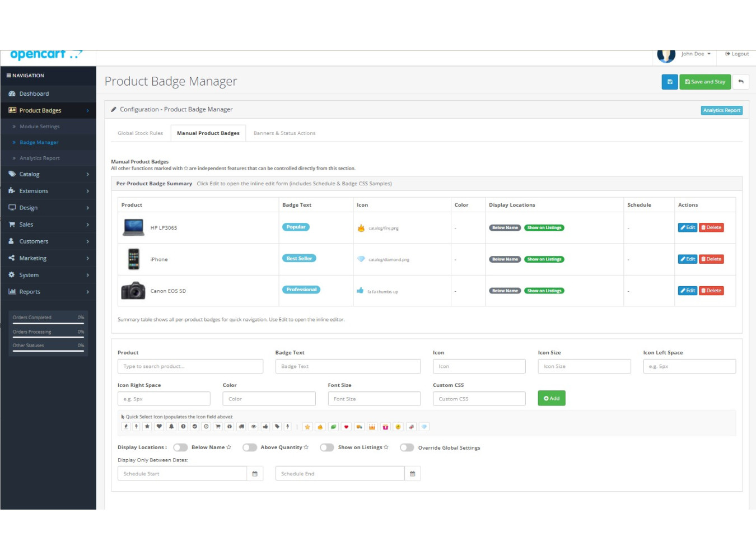This screenshot has height=560, width=756.
Task: Enable the Below Name display toggle
Action: (180, 447)
